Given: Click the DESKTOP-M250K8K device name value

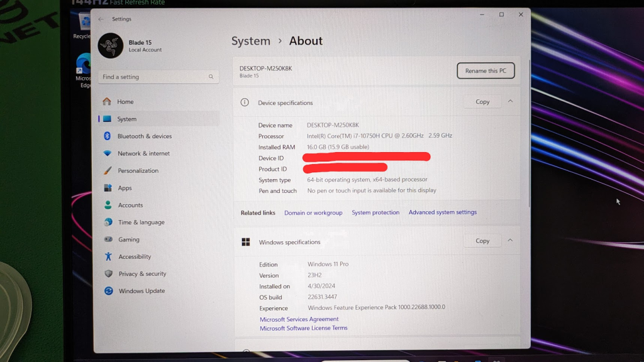Looking at the screenshot, I should pyautogui.click(x=333, y=125).
